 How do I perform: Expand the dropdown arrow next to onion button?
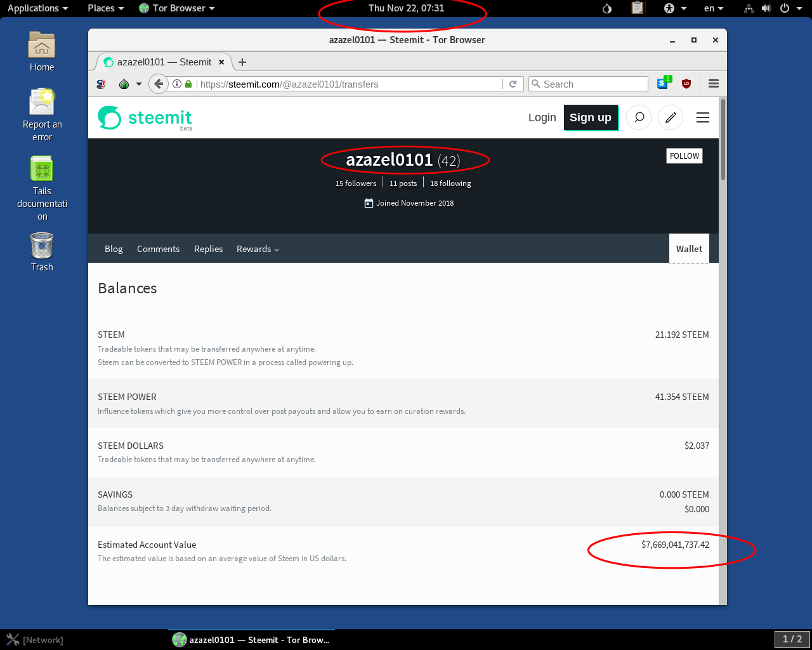(139, 84)
